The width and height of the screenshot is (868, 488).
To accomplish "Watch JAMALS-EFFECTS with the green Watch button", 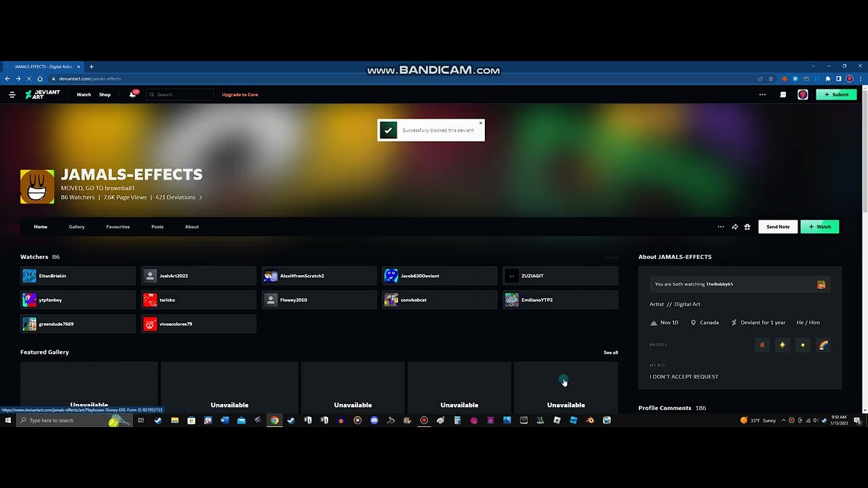I will click(x=820, y=227).
